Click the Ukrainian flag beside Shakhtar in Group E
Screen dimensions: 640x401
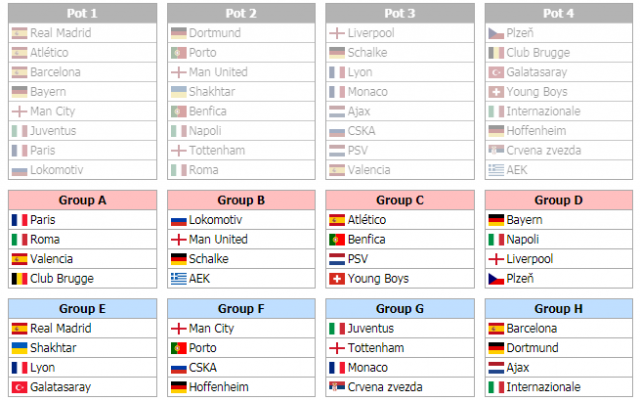[x=19, y=348]
